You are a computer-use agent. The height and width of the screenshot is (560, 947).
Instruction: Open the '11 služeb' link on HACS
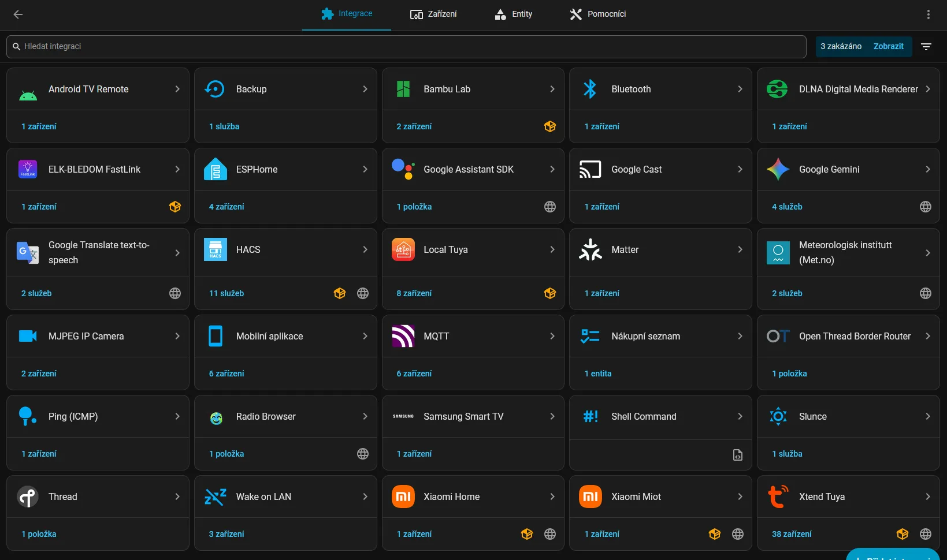(x=226, y=293)
